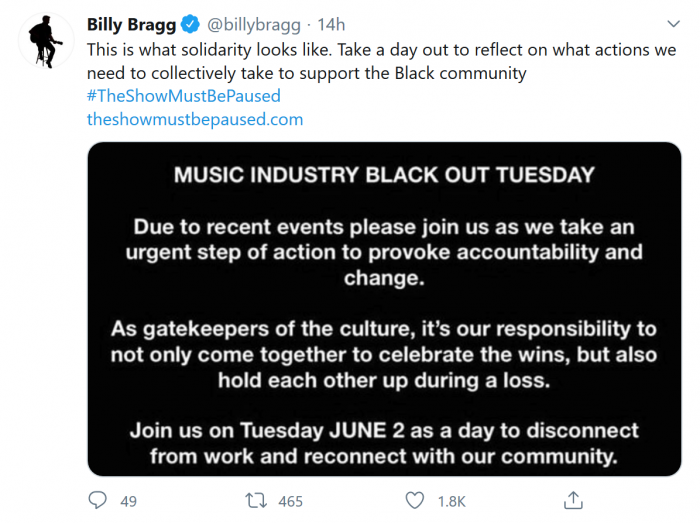Click the "Music Industry Black Out Tuesday" heading
The image size is (700, 523).
pyautogui.click(x=384, y=175)
